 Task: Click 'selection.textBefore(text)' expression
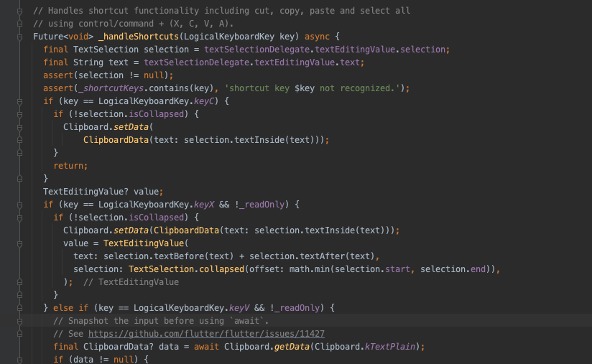click(x=169, y=256)
